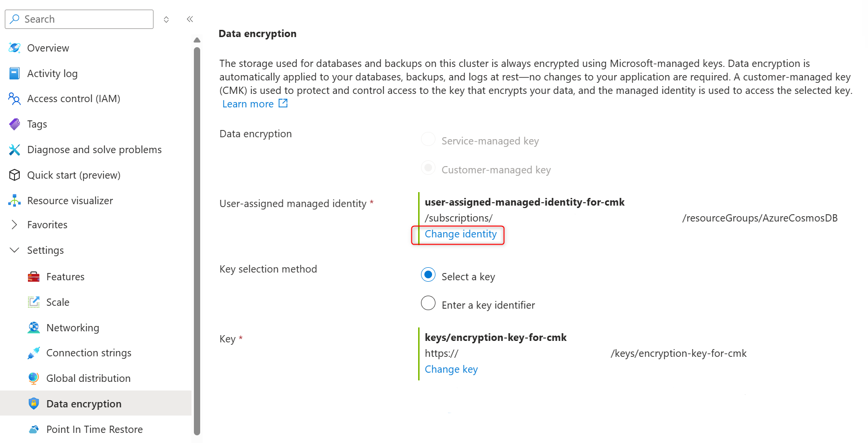
Task: Open the Overview icon in sidebar
Action: [x=14, y=48]
